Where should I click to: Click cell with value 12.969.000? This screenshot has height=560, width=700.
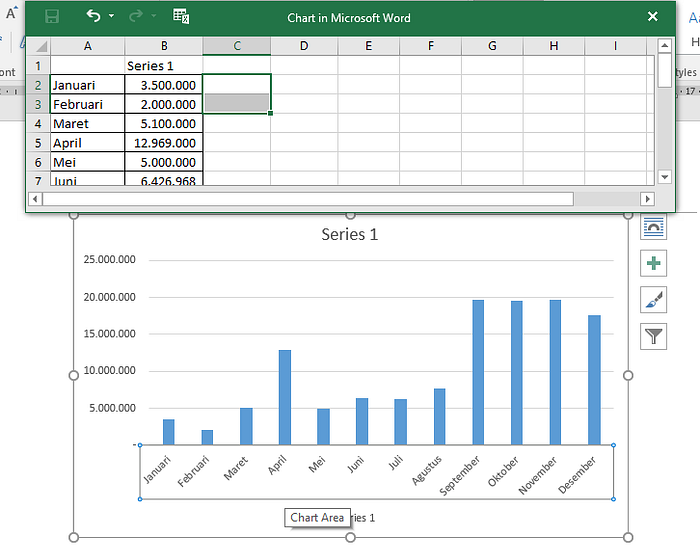(x=164, y=143)
